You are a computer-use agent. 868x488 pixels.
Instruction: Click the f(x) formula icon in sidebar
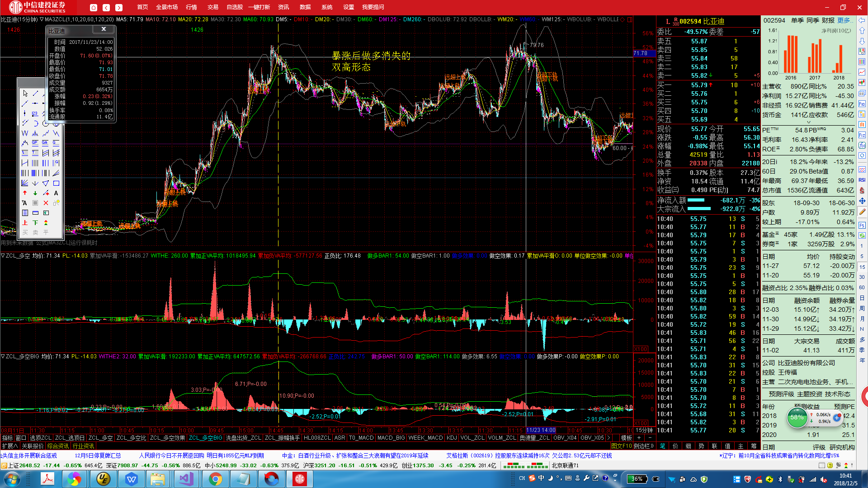(862, 145)
